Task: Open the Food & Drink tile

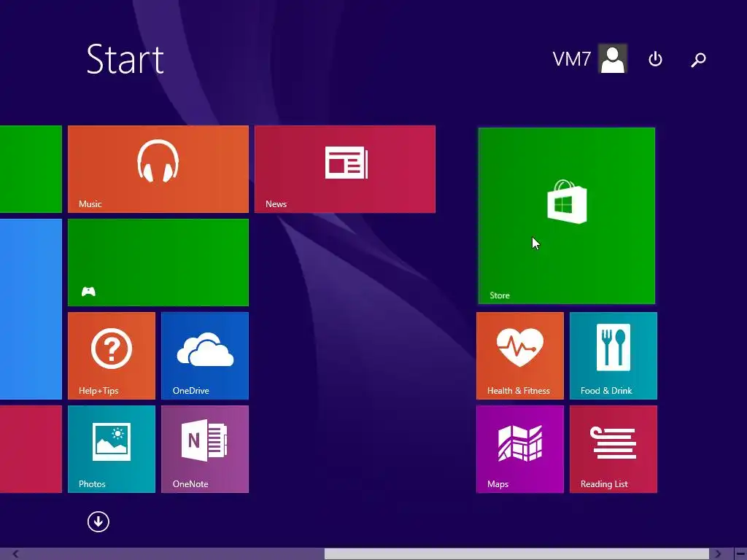Action: 613,356
